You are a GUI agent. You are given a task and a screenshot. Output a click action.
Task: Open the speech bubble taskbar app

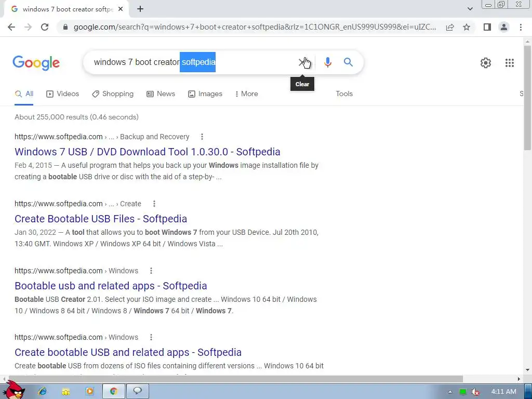pyautogui.click(x=137, y=392)
